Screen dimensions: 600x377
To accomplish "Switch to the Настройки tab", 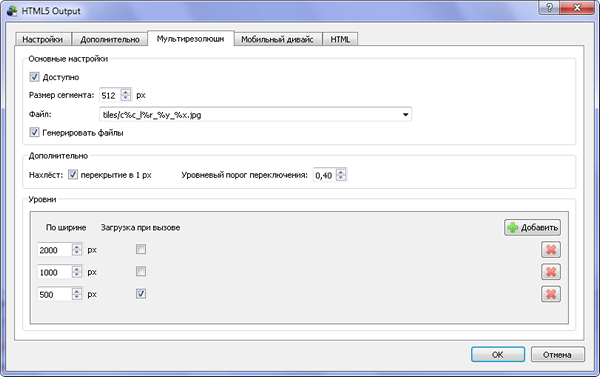I will pos(43,39).
